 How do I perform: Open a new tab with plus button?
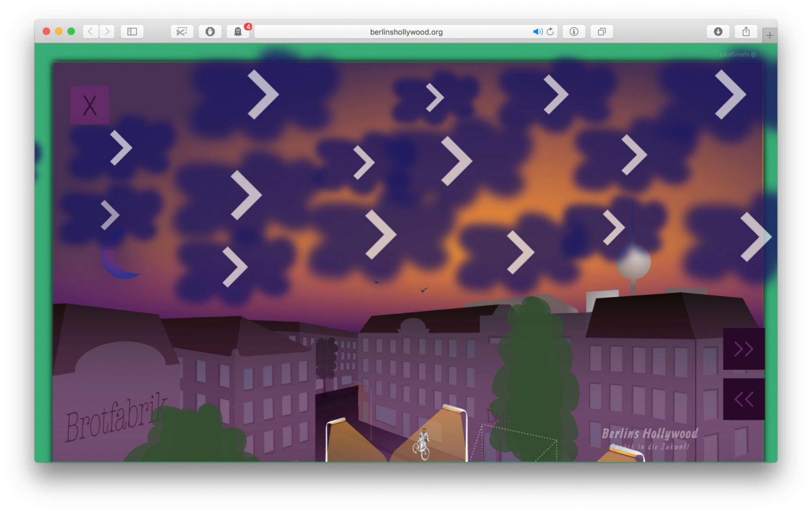769,35
